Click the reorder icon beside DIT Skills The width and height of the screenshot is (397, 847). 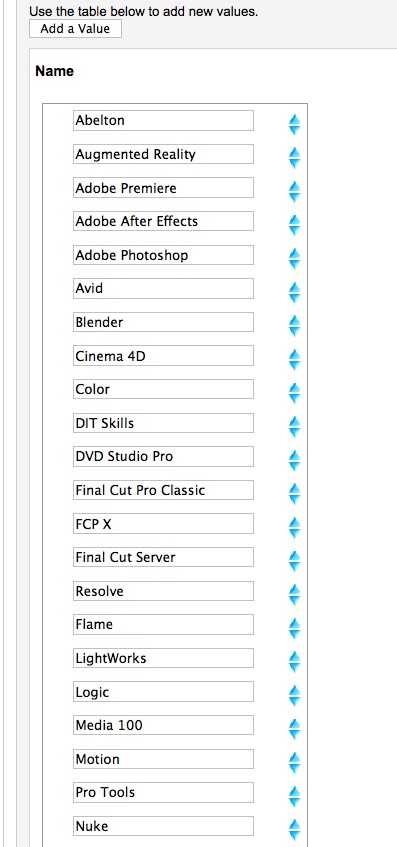[294, 427]
